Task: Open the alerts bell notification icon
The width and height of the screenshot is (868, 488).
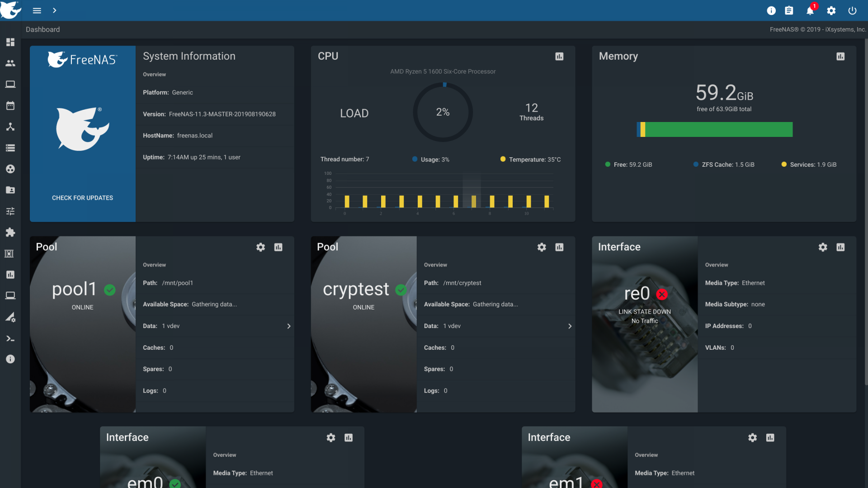Action: tap(810, 11)
